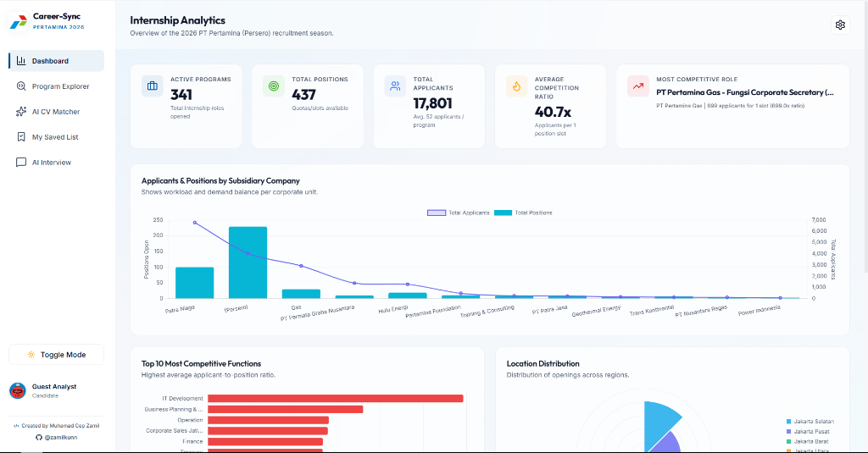Go to AI CV Matcher
The height and width of the screenshot is (453, 868).
[57, 112]
